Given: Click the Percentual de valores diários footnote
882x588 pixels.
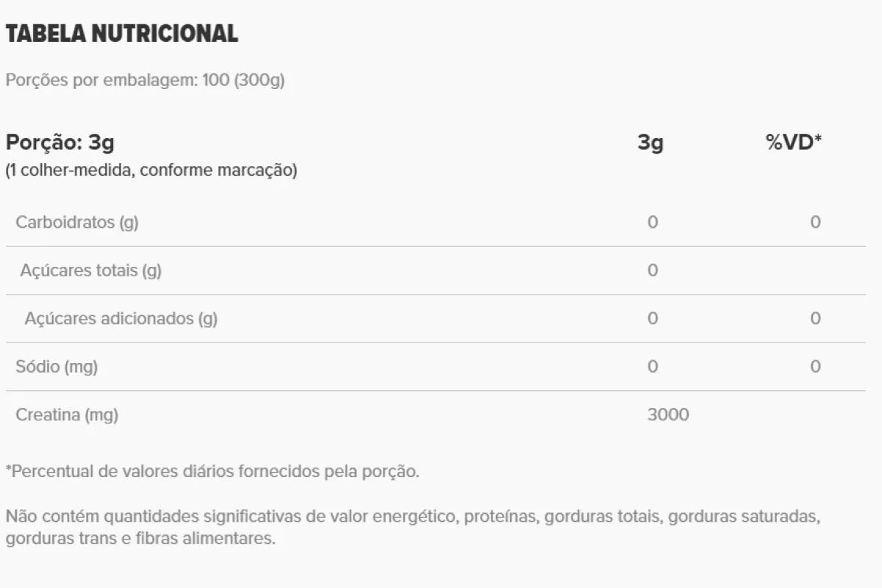Looking at the screenshot, I should coord(212,471).
